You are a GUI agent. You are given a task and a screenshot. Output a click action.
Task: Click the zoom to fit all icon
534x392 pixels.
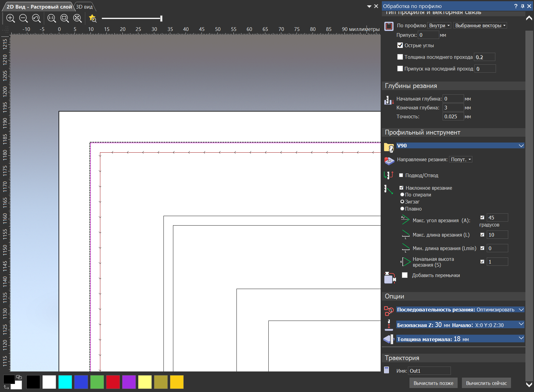(77, 18)
